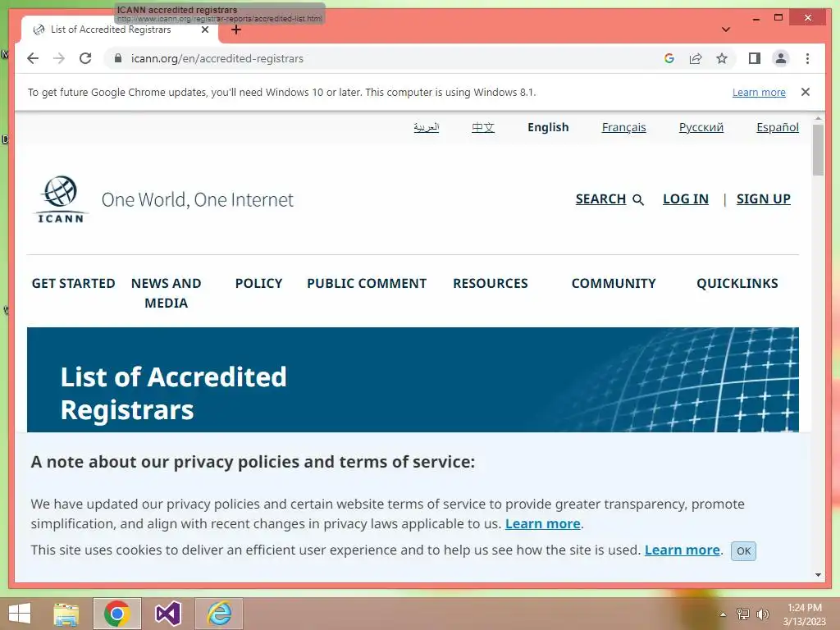Switch language to Chinese

click(483, 127)
